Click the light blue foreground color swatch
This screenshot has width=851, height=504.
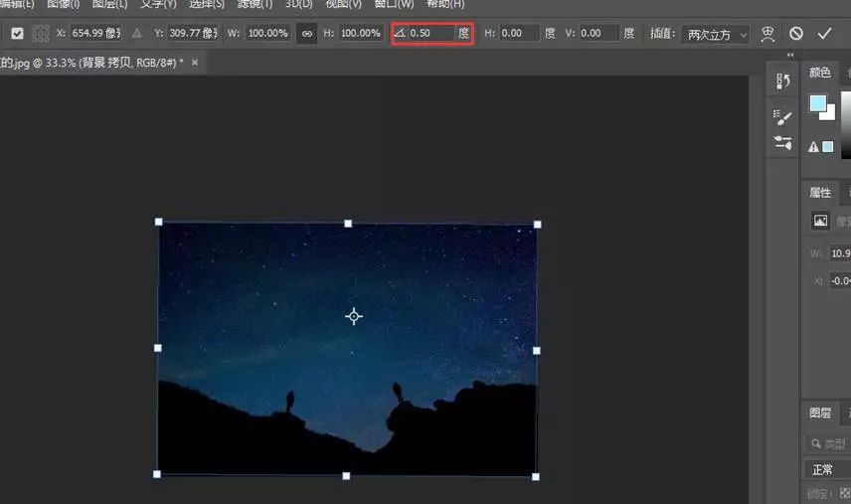(x=817, y=102)
